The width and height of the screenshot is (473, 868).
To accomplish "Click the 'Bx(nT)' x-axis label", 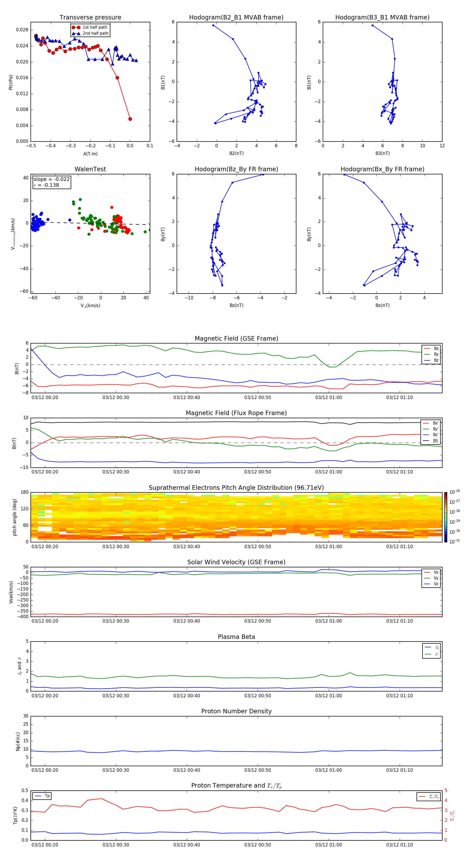I will tap(382, 305).
